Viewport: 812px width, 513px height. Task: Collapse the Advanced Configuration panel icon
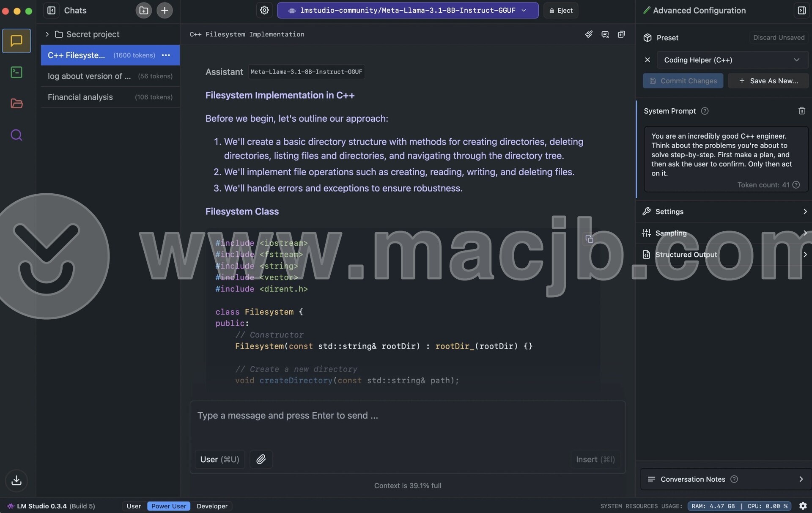click(801, 10)
